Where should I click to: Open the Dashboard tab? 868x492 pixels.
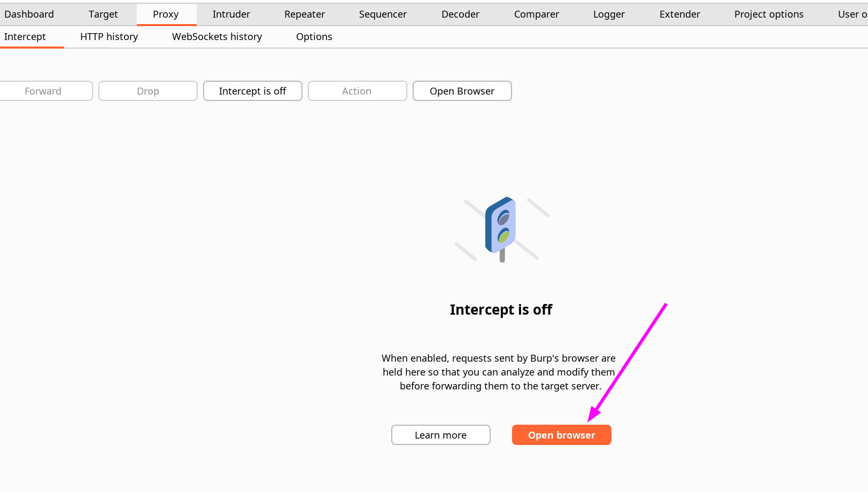[29, 14]
